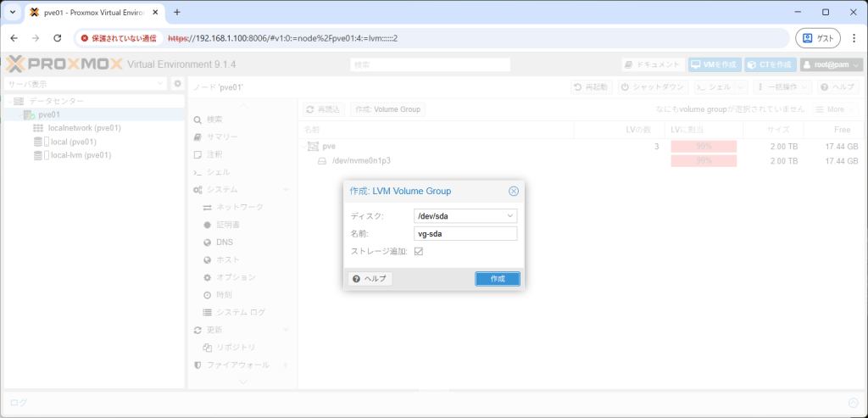This screenshot has width=868, height=418.
Task: Open オプション in the node menu
Action: tap(236, 277)
